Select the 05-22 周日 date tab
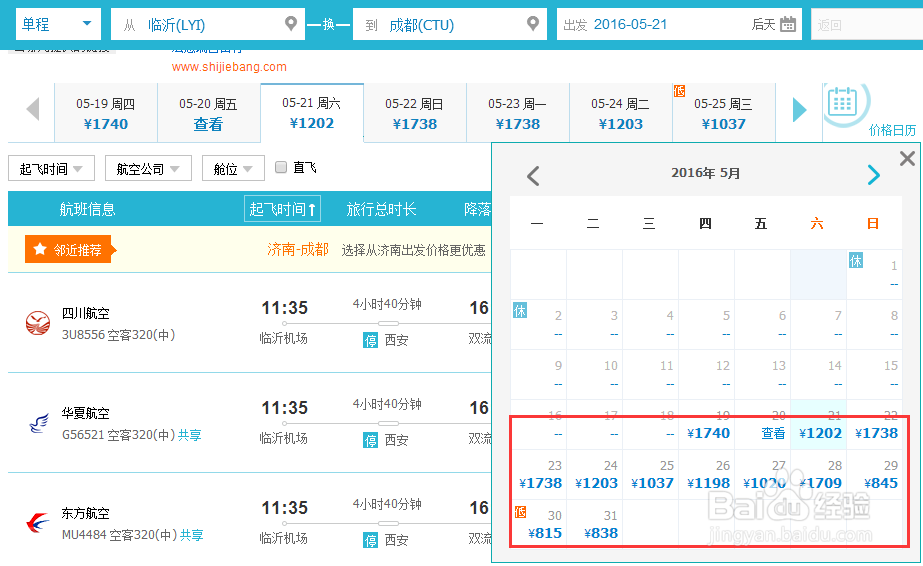The image size is (923, 566). click(x=415, y=113)
